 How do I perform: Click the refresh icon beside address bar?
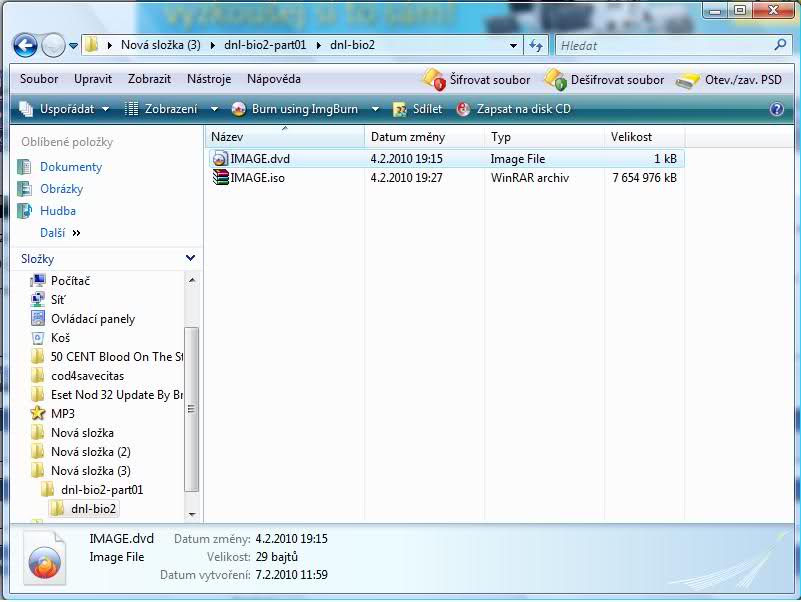(x=537, y=45)
